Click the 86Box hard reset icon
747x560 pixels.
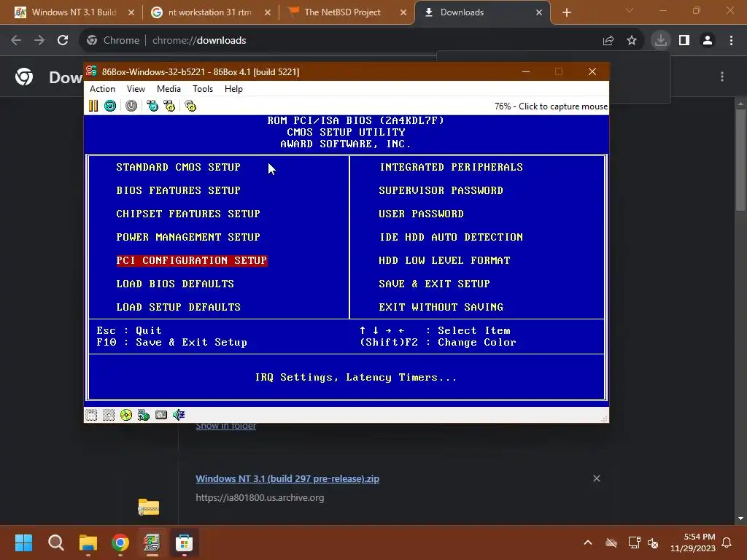coord(110,106)
